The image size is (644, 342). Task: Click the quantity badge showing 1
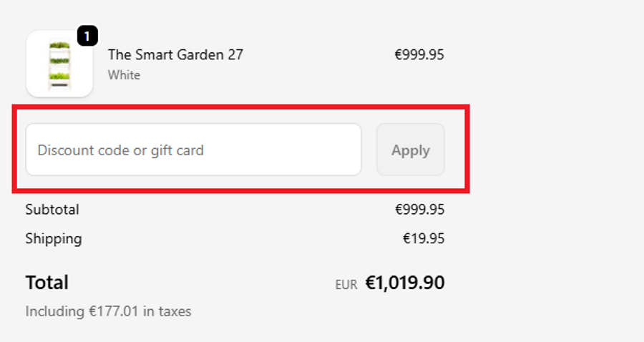tap(87, 36)
